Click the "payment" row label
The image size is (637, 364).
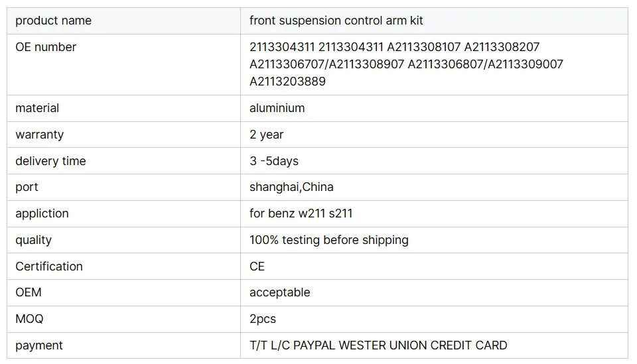(39, 345)
